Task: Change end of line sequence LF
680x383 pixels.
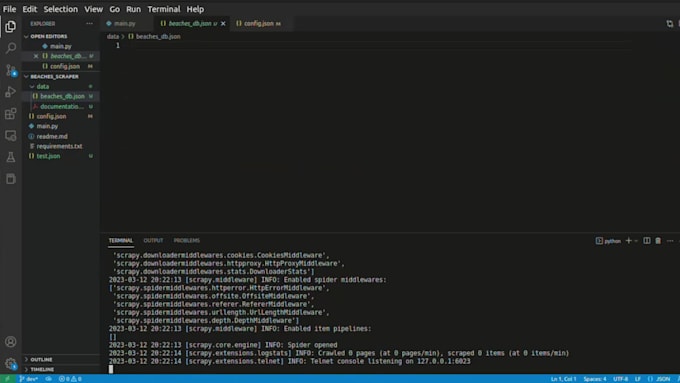Action: pos(638,379)
